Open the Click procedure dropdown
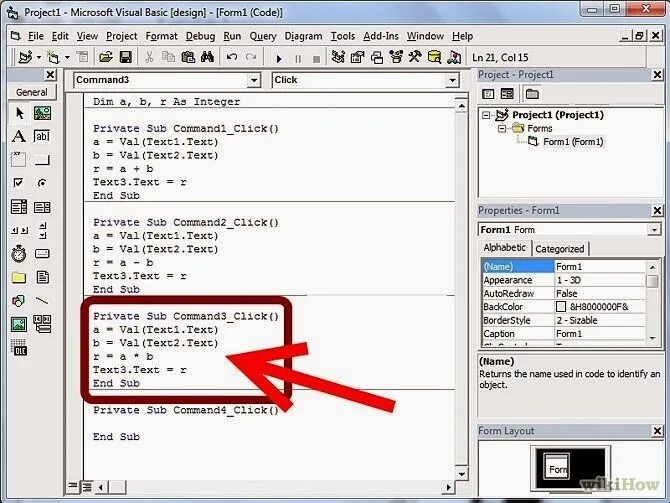Viewport: 670px width, 503px height. point(452,80)
